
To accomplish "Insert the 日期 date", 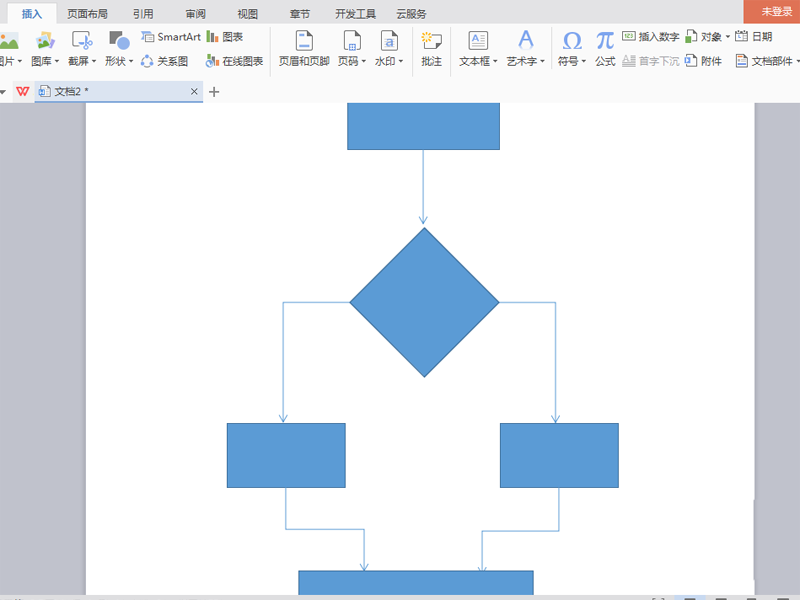I will point(754,37).
